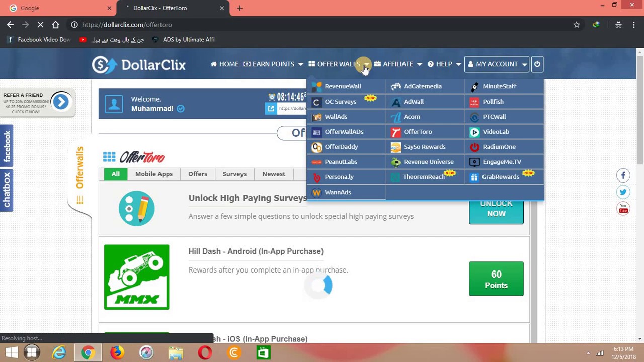
Task: Click the 60 Points button
Action: pyautogui.click(x=496, y=279)
